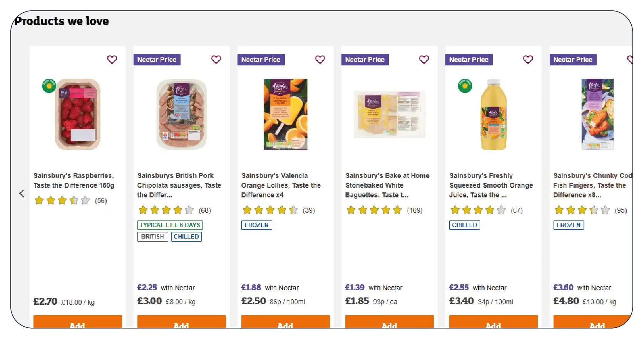Add Stonebaked White Baguettes to basket

(x=390, y=322)
